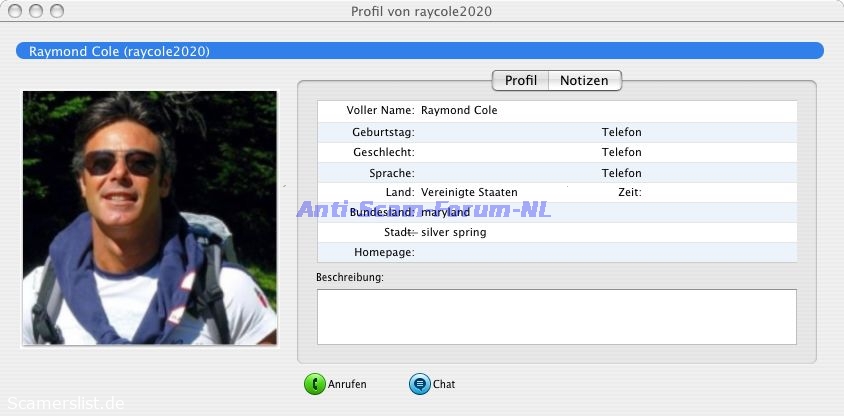
Task: Click the Land value Vereinigte Staaten
Action: 469,192
